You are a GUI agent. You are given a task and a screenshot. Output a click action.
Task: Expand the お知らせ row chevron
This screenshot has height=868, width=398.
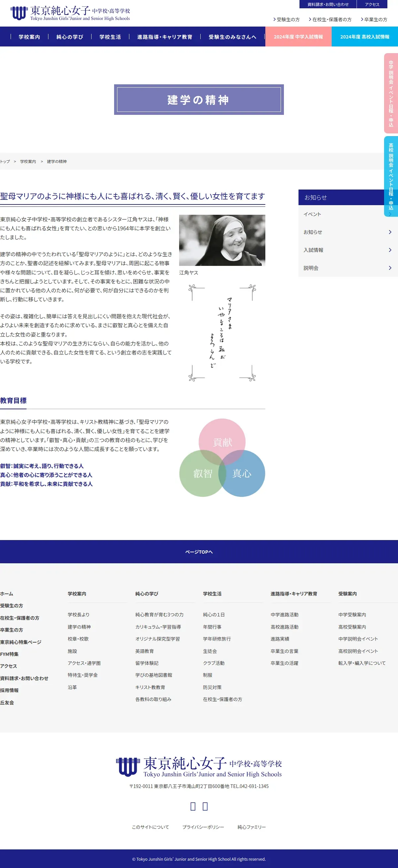click(390, 232)
